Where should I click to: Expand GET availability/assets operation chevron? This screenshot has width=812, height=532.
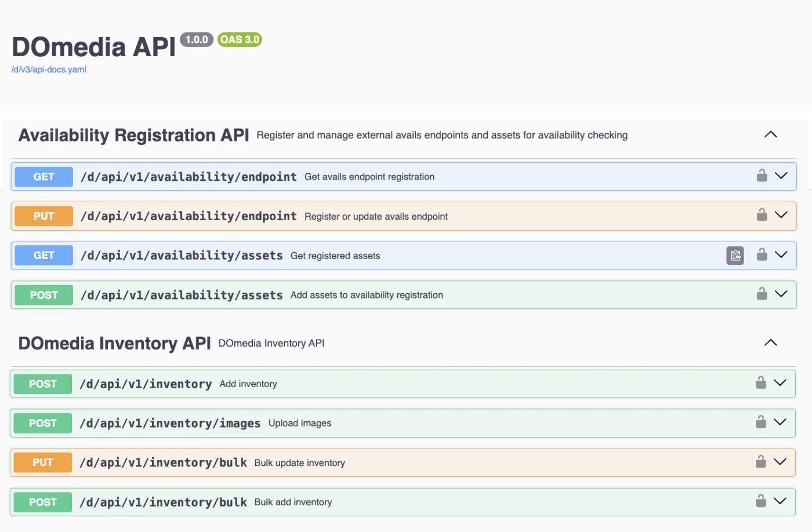(x=781, y=254)
